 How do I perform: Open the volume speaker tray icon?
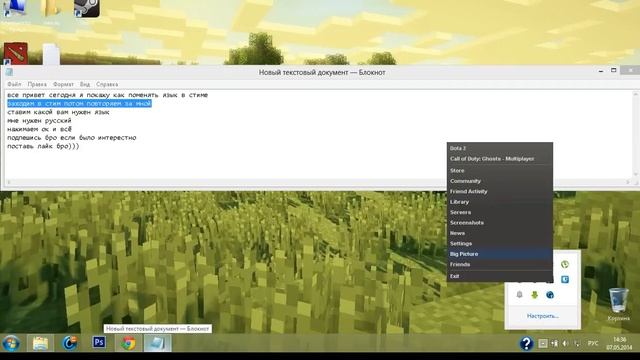pyautogui.click(x=566, y=344)
